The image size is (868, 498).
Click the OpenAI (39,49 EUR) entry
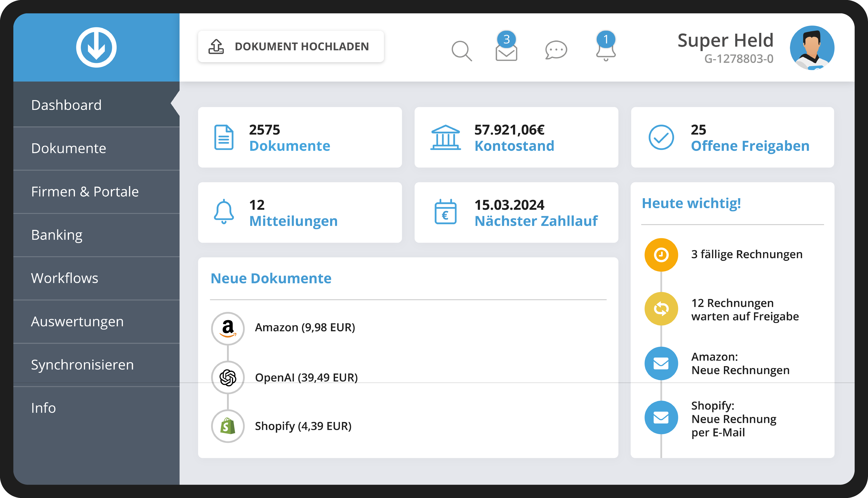pos(306,378)
